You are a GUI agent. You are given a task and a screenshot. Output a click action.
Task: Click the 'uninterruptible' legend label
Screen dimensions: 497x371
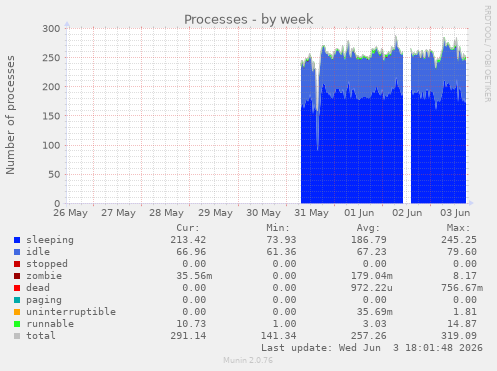click(71, 312)
